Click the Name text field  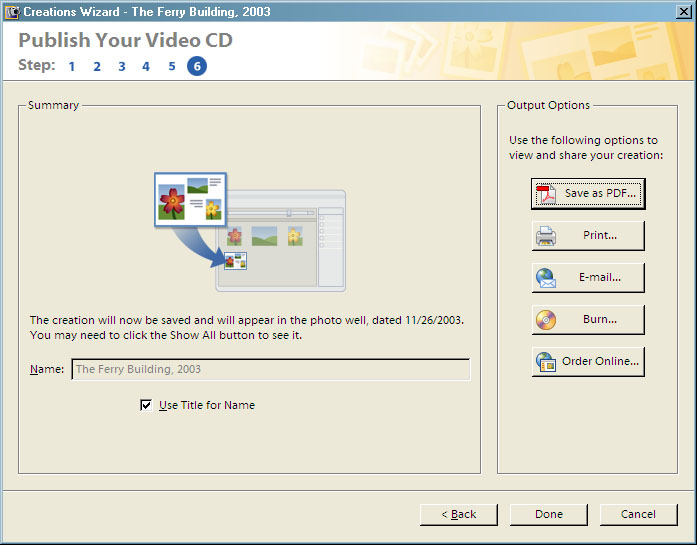point(270,370)
